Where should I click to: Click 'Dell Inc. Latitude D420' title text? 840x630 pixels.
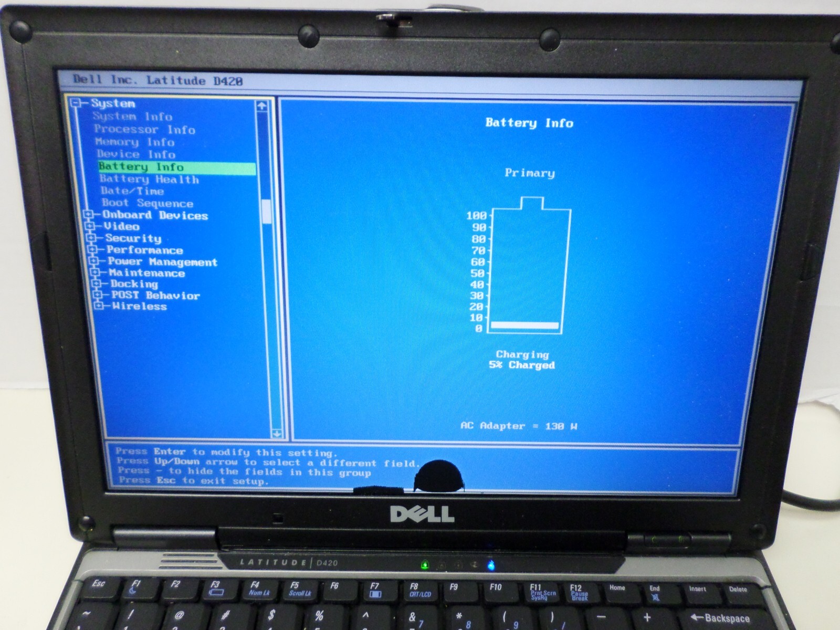pyautogui.click(x=157, y=80)
